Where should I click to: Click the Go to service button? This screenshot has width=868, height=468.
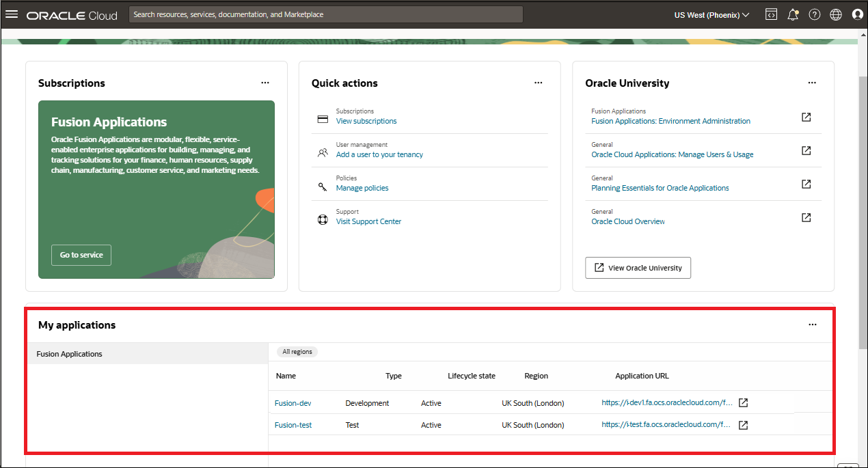pyautogui.click(x=81, y=255)
